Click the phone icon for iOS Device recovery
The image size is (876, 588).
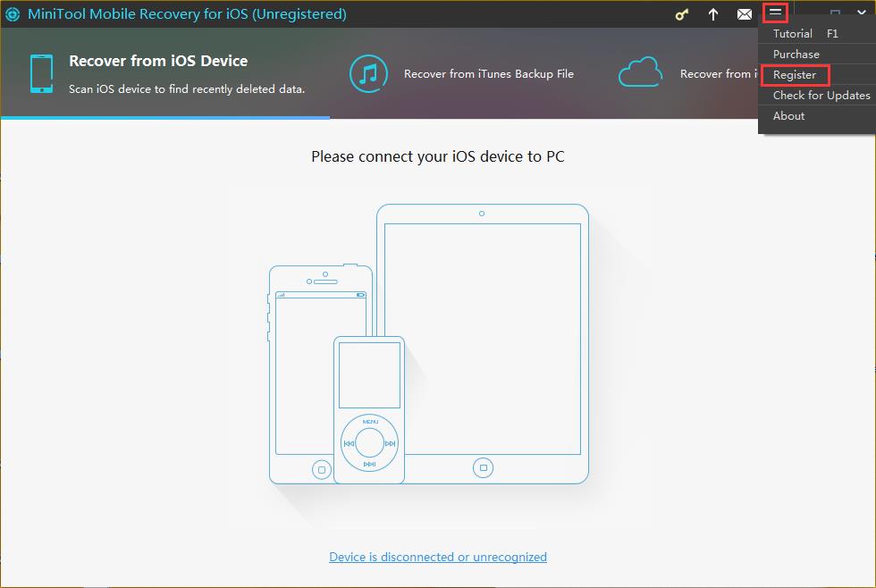[41, 73]
